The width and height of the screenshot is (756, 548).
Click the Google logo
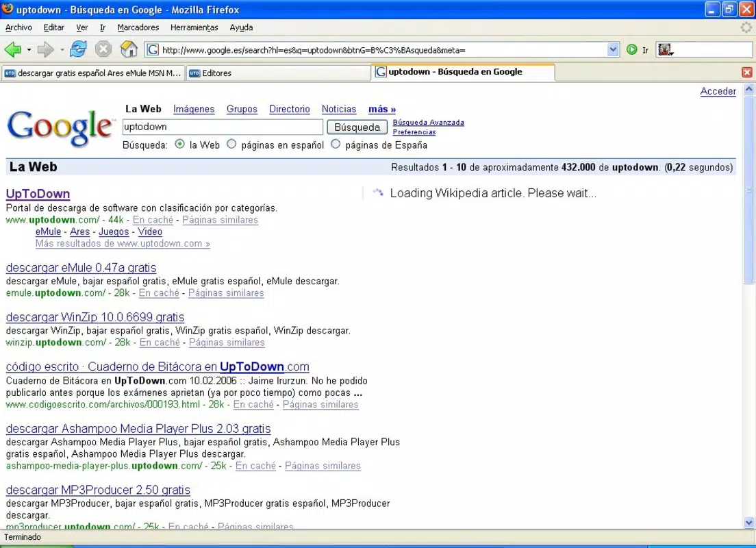[x=60, y=127]
